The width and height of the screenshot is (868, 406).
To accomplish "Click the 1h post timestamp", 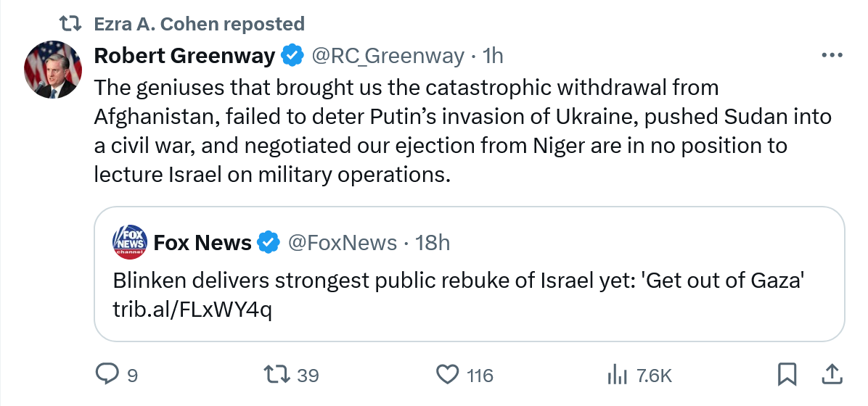I will [x=493, y=55].
